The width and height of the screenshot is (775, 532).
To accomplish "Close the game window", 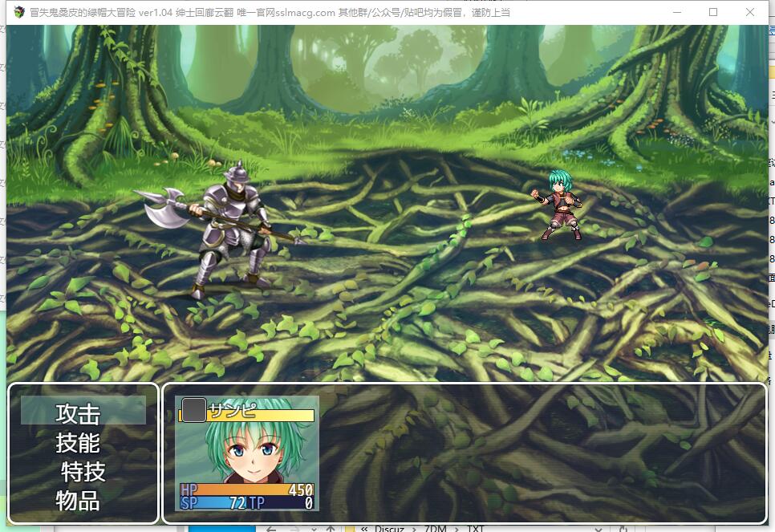I will 750,12.
